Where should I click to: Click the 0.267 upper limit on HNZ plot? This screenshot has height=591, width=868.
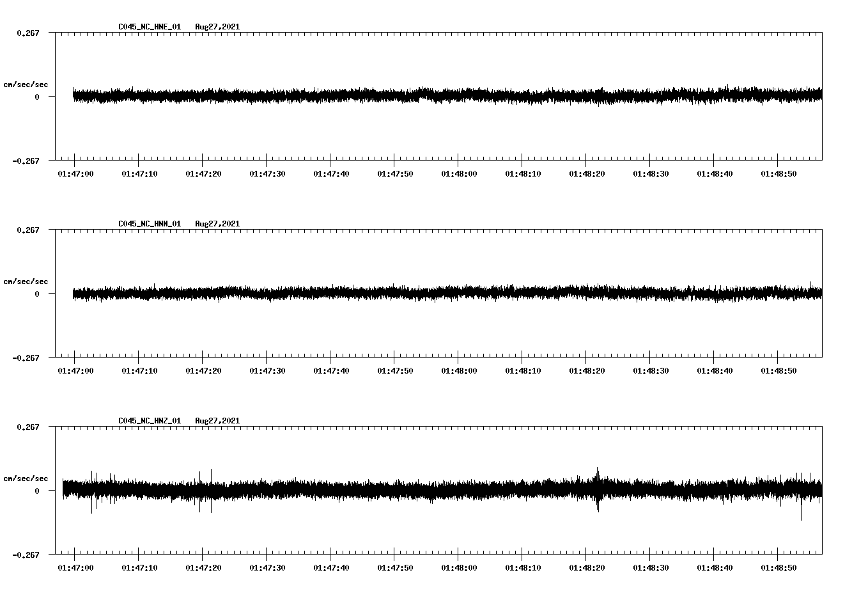click(27, 427)
